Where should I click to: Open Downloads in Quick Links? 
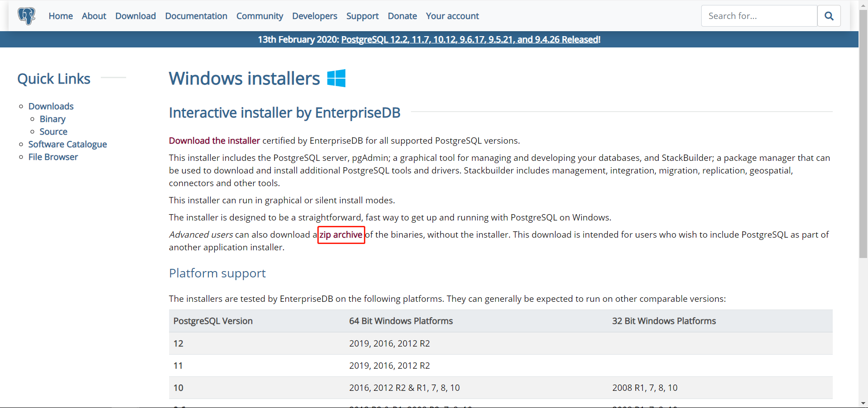51,106
